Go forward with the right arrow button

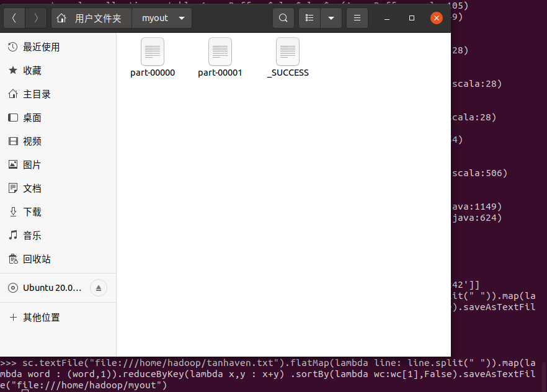36,18
